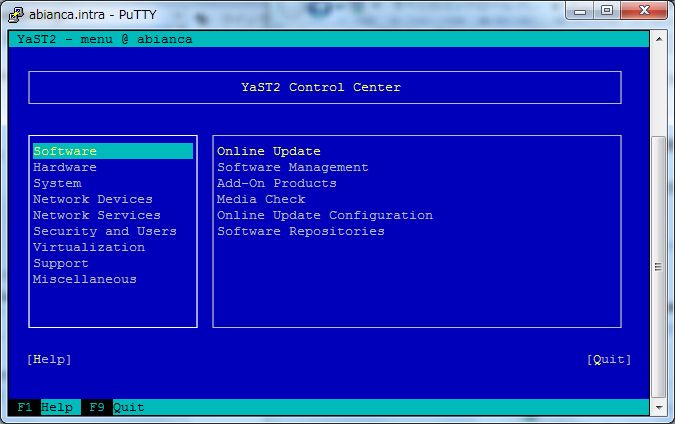675x424 pixels.
Task: Select the Virtualization category
Action: pos(89,247)
